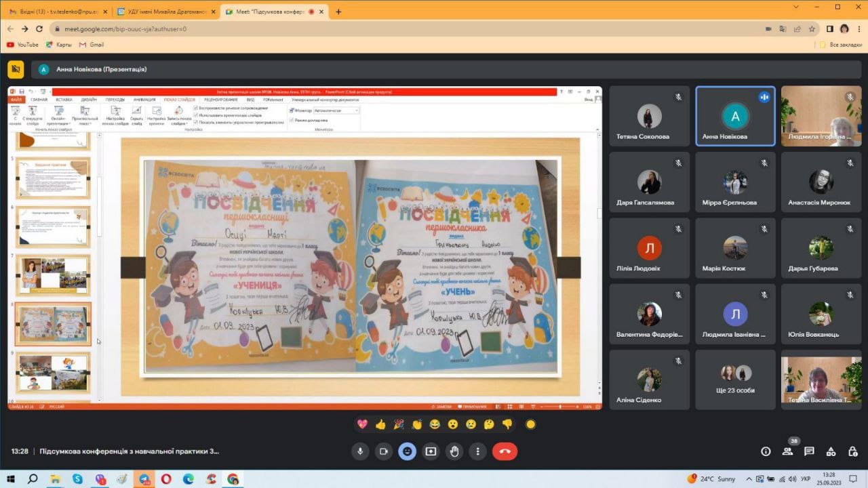The image size is (868, 488).
Task: Open the reaction skin tone picker
Action: pyautogui.click(x=531, y=424)
